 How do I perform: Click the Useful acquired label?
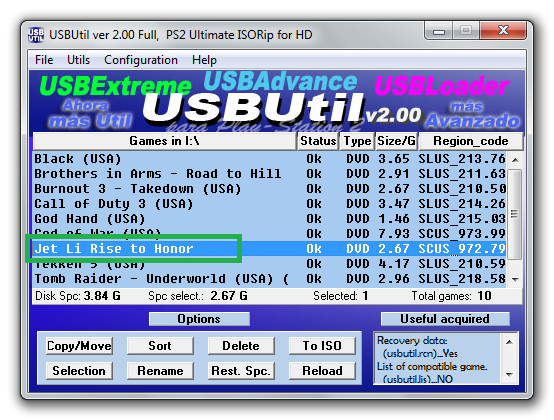tap(445, 319)
